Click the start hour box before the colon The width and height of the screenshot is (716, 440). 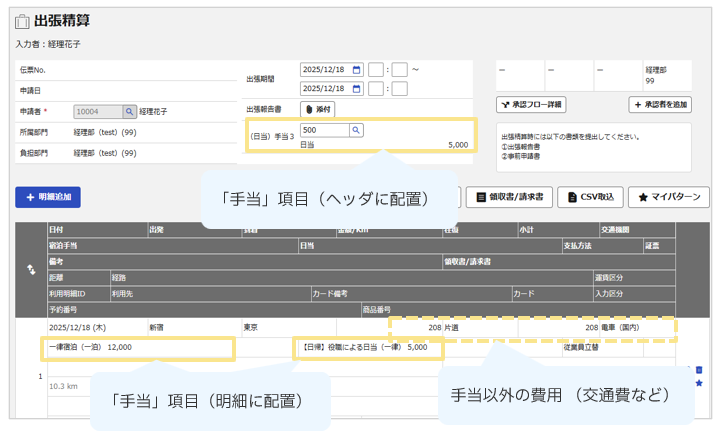pyautogui.click(x=376, y=70)
